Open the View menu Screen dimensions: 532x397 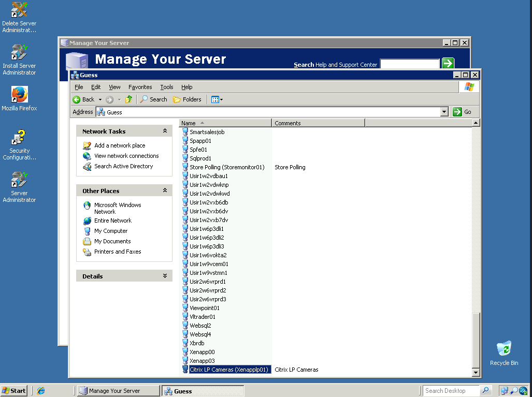(114, 87)
